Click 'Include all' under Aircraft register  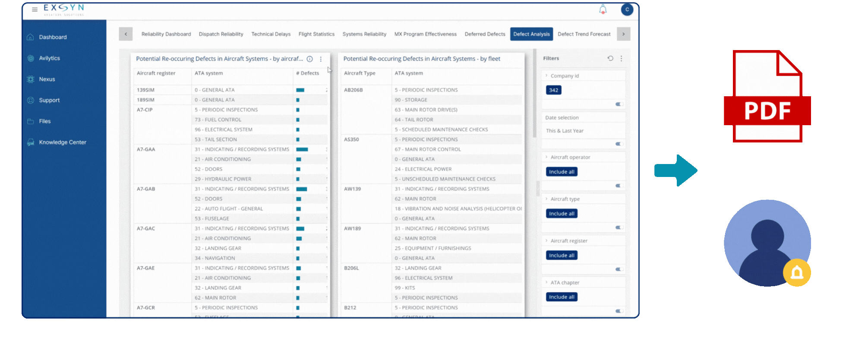[x=562, y=256]
